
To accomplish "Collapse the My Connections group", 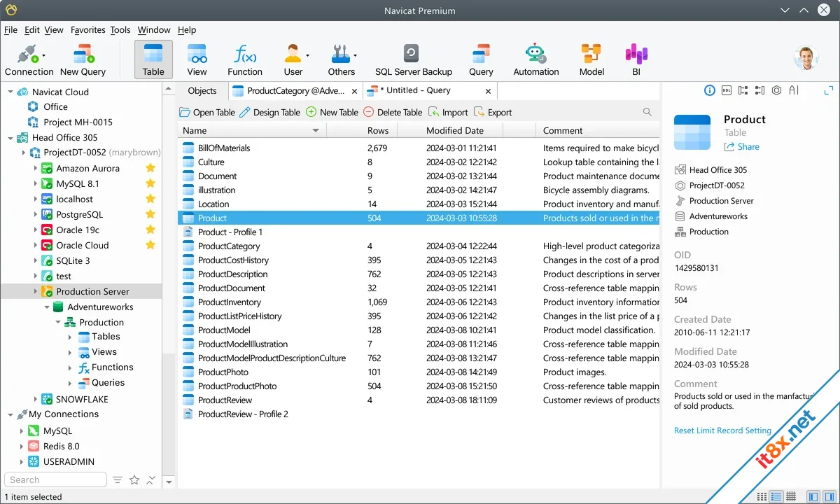I will point(10,414).
